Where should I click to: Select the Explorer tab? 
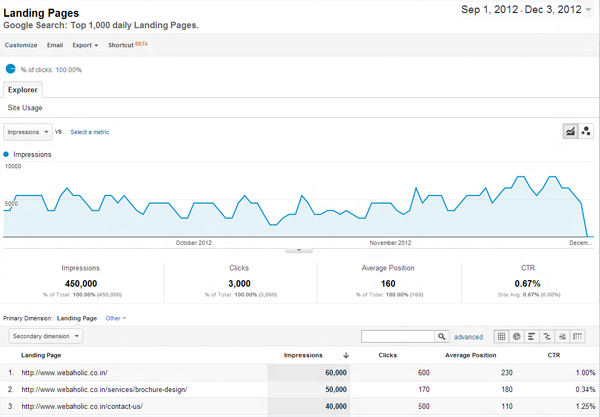(x=23, y=90)
